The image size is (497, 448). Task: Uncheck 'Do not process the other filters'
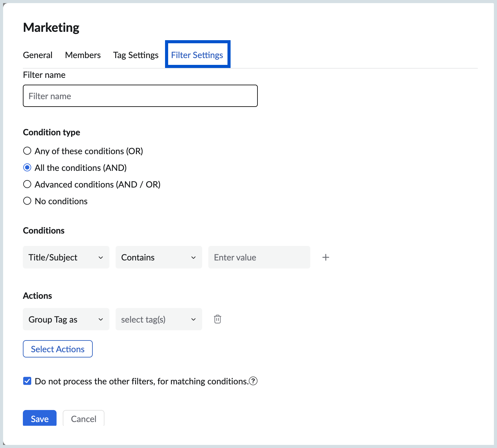coord(27,381)
